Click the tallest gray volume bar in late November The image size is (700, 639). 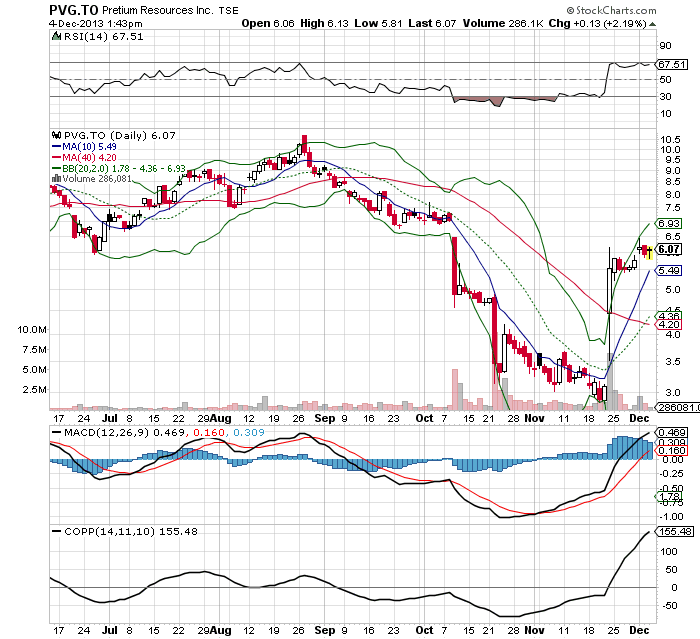[x=610, y=382]
